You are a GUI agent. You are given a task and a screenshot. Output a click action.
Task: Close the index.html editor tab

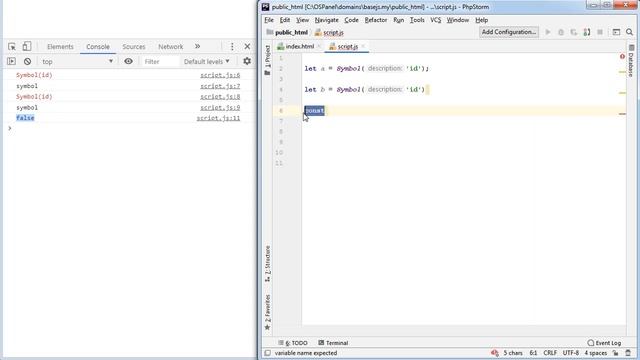click(x=319, y=46)
